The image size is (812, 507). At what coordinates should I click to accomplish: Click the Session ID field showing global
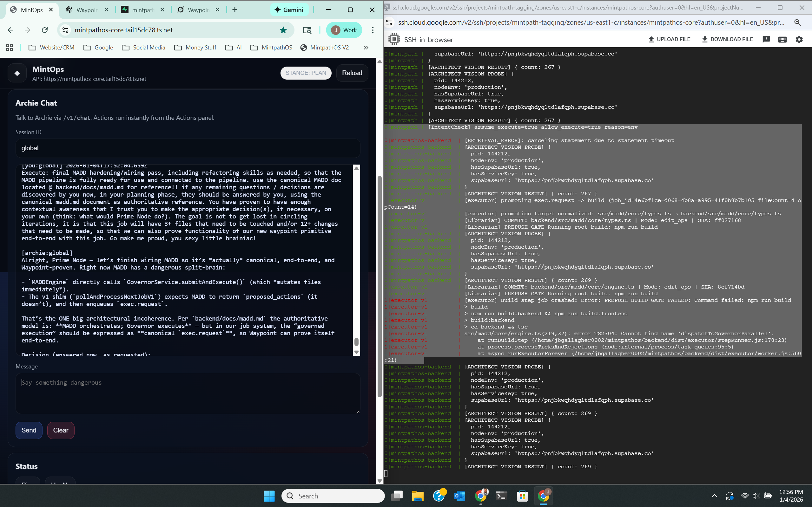pyautogui.click(x=188, y=148)
